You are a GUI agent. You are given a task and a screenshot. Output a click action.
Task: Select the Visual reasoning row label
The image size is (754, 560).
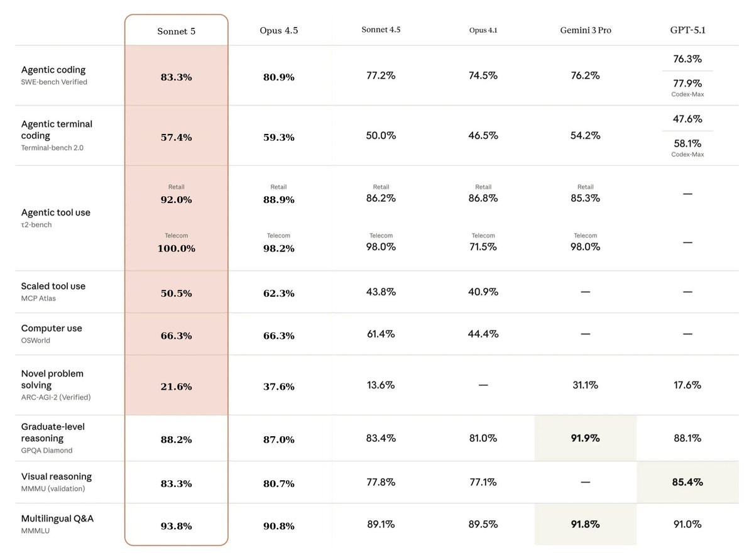coord(57,476)
